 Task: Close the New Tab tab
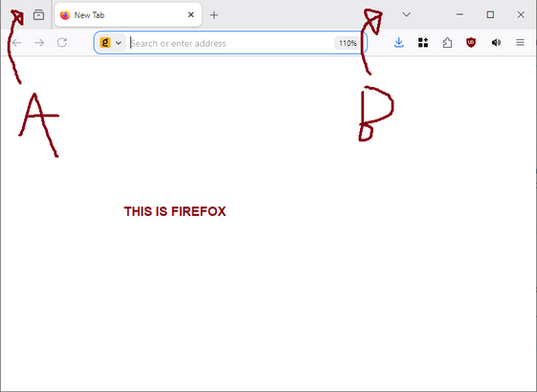(x=191, y=14)
